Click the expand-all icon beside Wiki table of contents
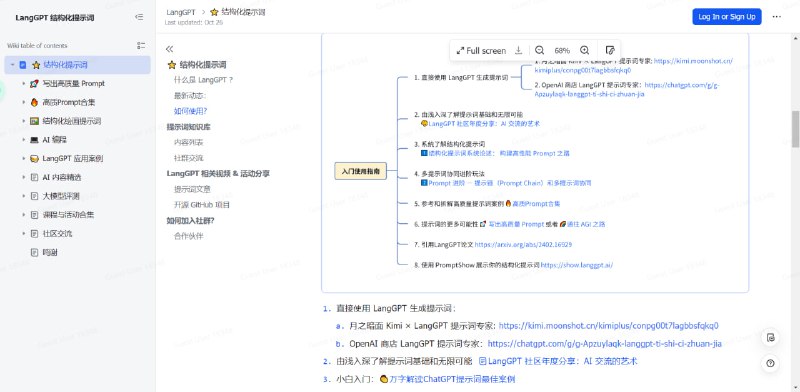800x392 pixels. pyautogui.click(x=141, y=45)
